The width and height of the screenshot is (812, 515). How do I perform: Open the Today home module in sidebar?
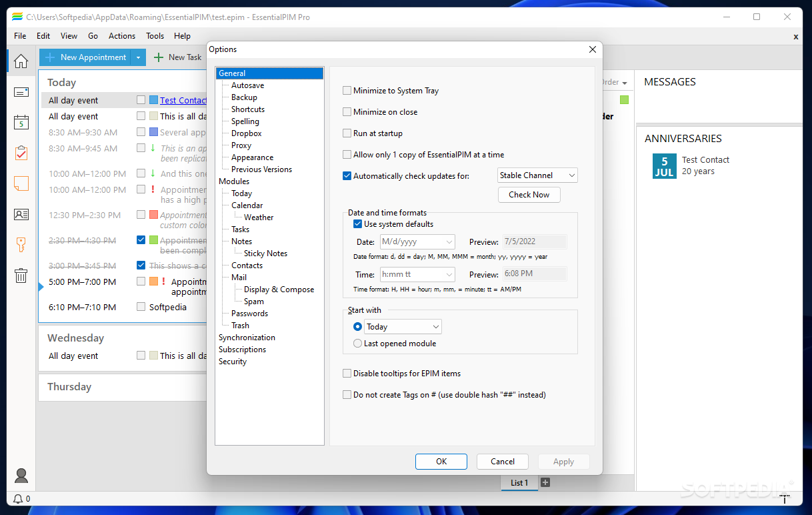coord(21,61)
